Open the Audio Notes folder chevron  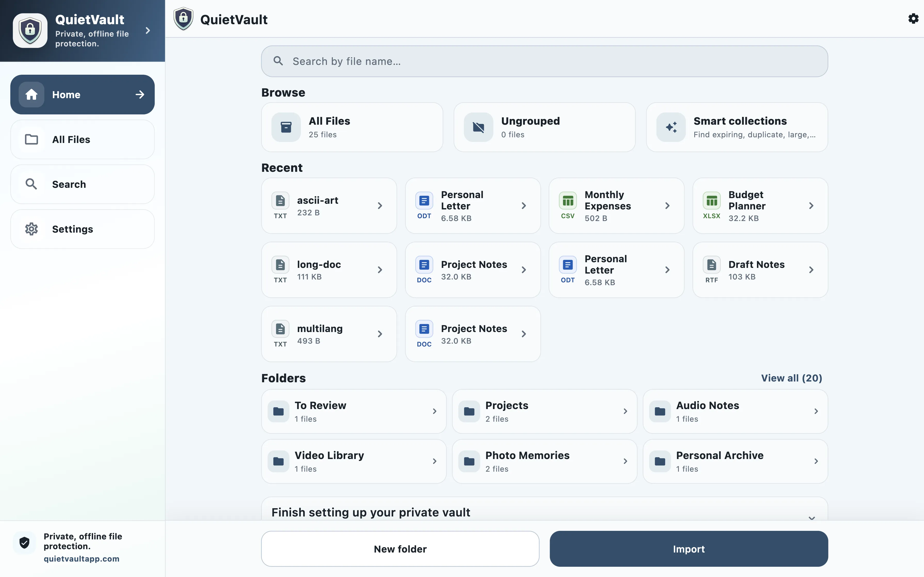(816, 411)
